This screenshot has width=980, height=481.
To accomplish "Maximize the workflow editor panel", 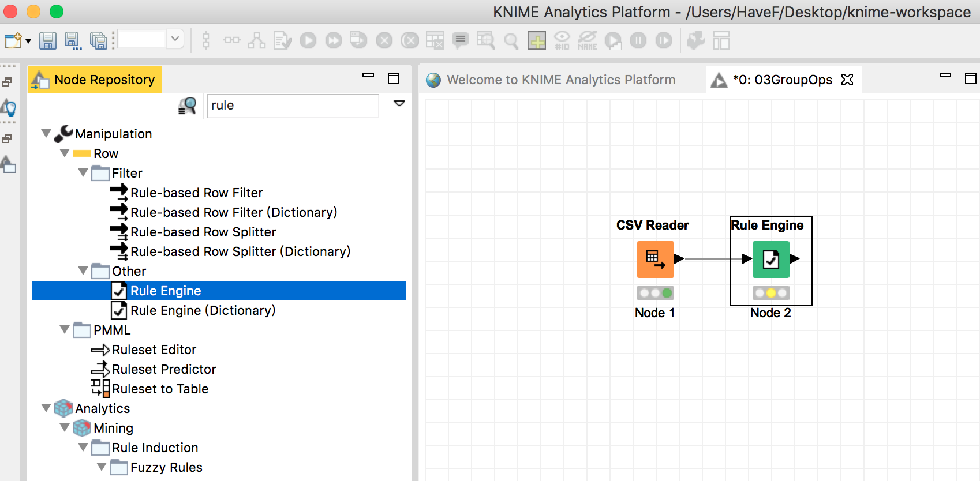I will tap(971, 78).
